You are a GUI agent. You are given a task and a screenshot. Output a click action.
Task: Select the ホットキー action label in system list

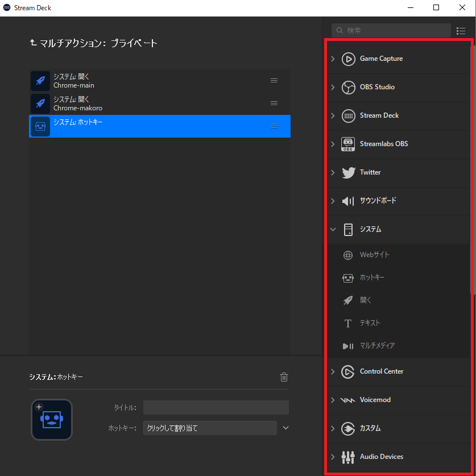[372, 278]
